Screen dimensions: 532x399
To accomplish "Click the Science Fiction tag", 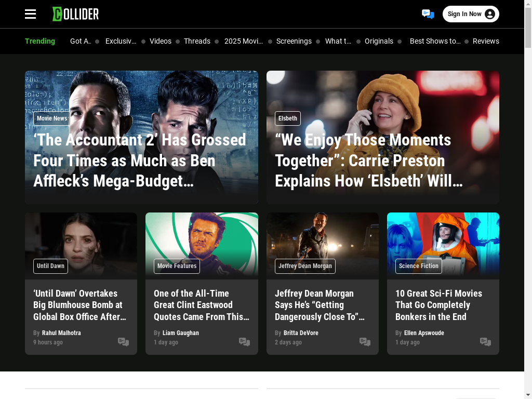I will point(418,266).
